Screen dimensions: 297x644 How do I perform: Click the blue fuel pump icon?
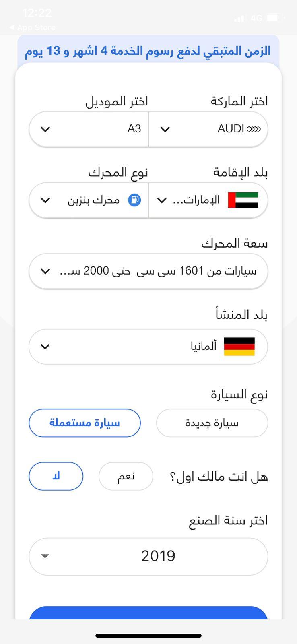(134, 200)
